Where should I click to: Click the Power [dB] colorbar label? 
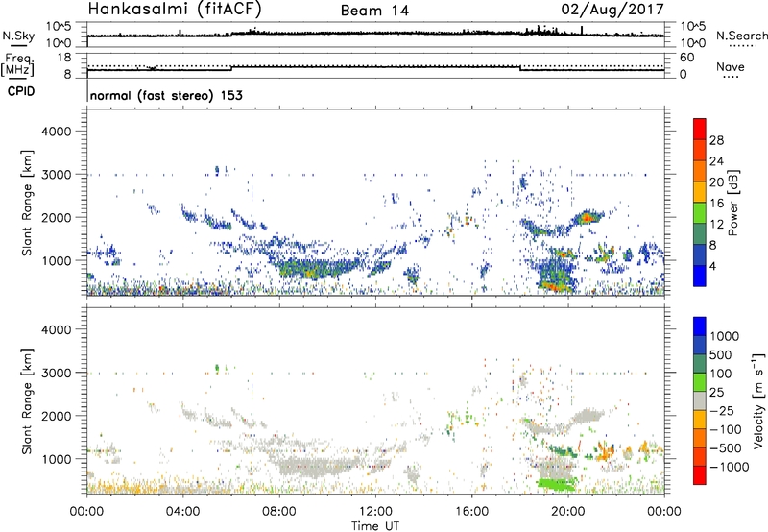733,203
